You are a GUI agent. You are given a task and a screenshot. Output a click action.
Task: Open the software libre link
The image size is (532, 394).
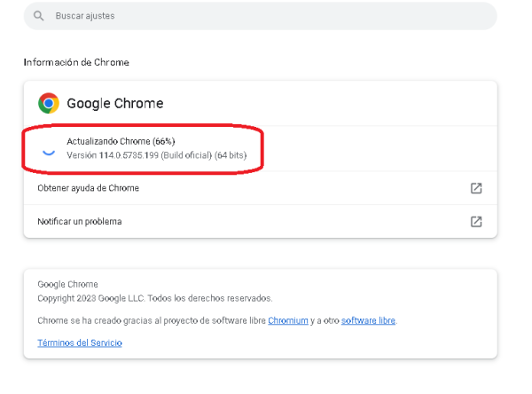coord(368,320)
